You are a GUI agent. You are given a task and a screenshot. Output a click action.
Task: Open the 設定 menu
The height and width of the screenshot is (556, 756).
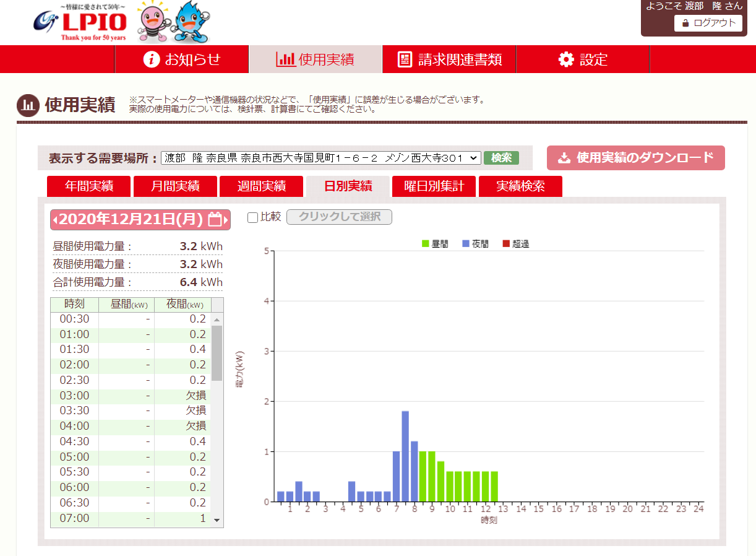click(583, 59)
